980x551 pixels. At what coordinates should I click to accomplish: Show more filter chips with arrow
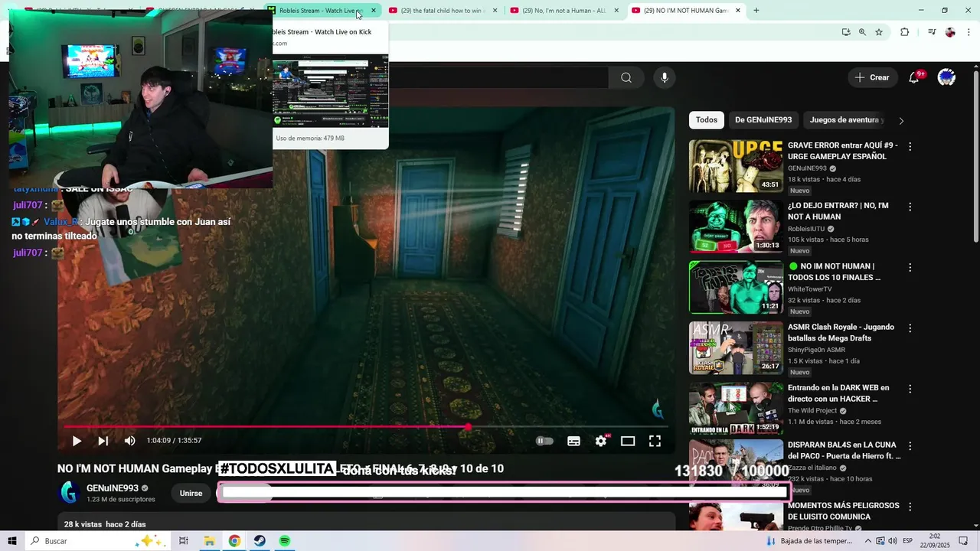pos(901,121)
